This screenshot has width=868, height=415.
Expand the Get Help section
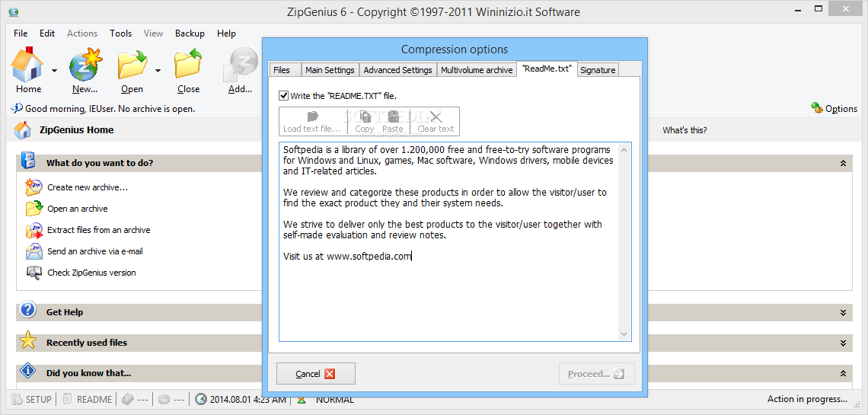pos(843,313)
